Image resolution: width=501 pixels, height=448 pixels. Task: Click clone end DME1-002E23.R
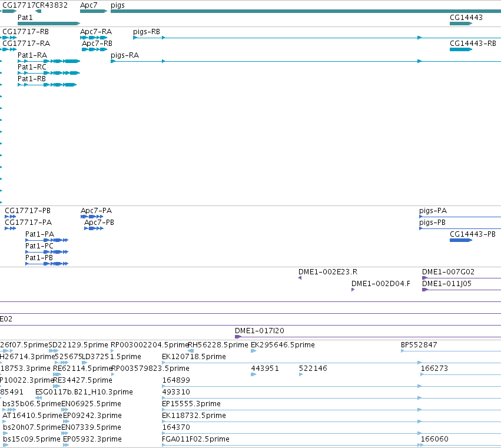pyautogui.click(x=300, y=278)
